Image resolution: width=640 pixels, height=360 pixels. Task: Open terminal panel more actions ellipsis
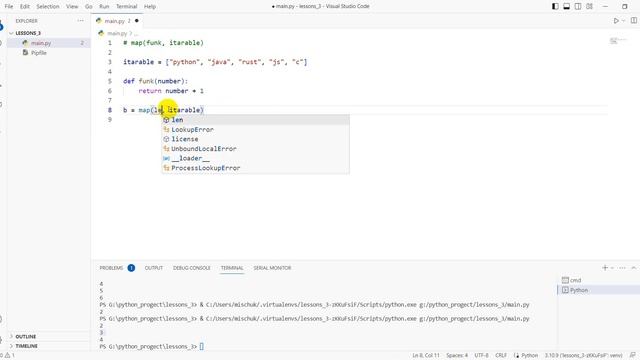coord(622,268)
